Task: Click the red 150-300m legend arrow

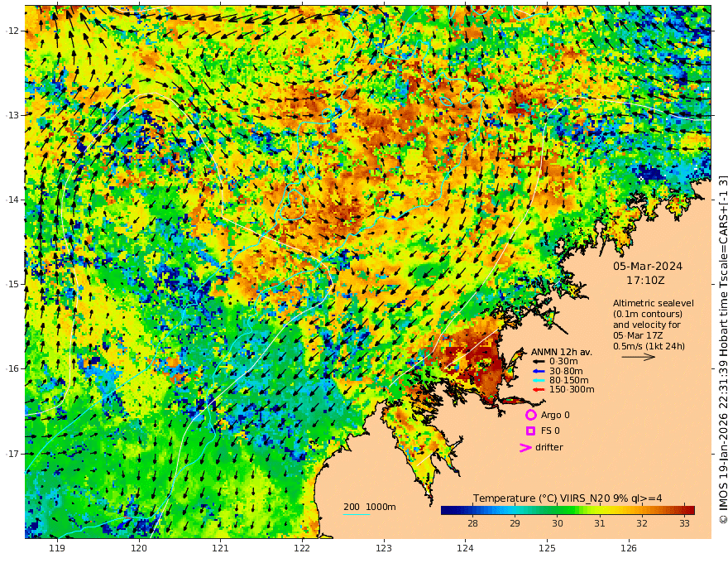Action: coord(538,390)
